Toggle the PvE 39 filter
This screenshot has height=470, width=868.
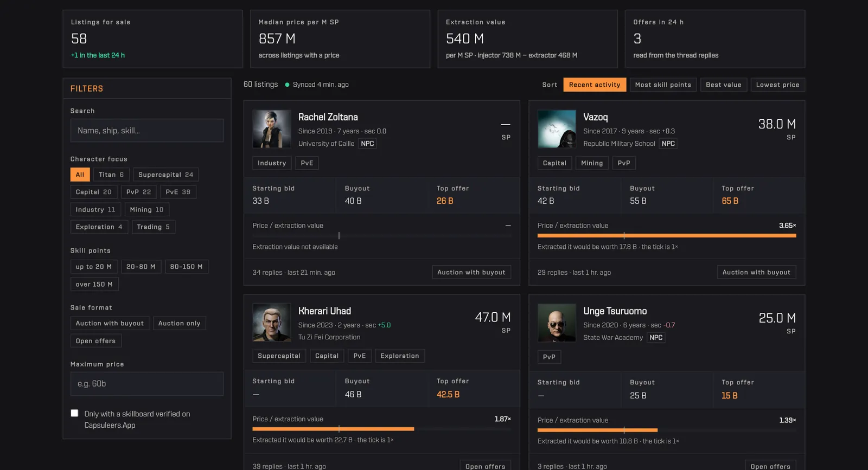point(178,192)
